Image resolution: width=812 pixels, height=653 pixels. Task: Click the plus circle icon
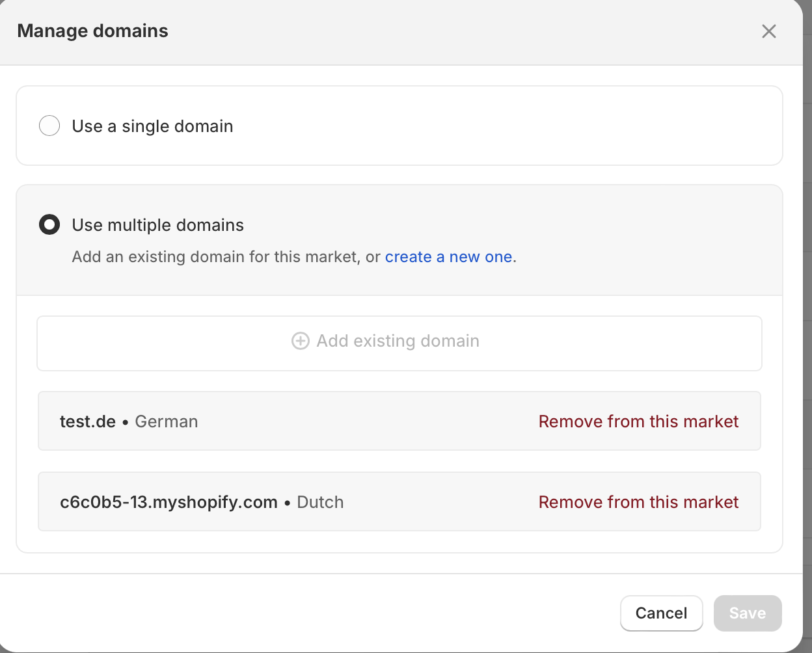pos(300,341)
